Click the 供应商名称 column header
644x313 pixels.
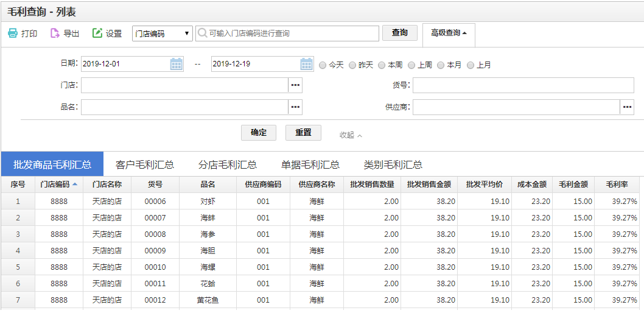(317, 185)
